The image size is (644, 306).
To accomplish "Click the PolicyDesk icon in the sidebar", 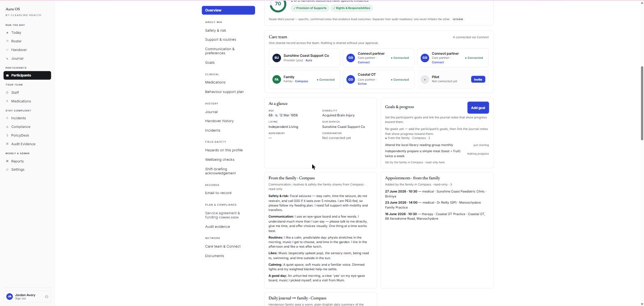I will click(x=7, y=135).
